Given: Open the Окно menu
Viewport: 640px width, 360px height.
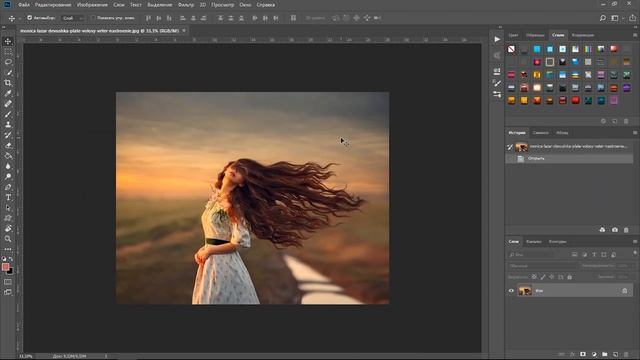Looking at the screenshot, I should click(245, 5).
